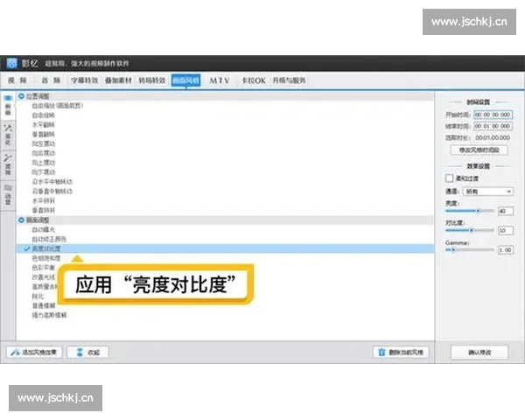Click the 结束时间 field
Screen dimensions: 525x420
tap(493, 126)
